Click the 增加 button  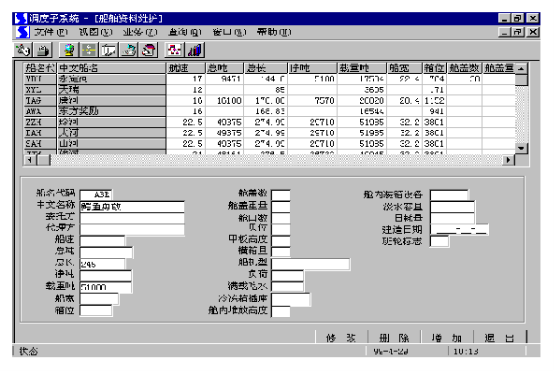click(x=447, y=338)
